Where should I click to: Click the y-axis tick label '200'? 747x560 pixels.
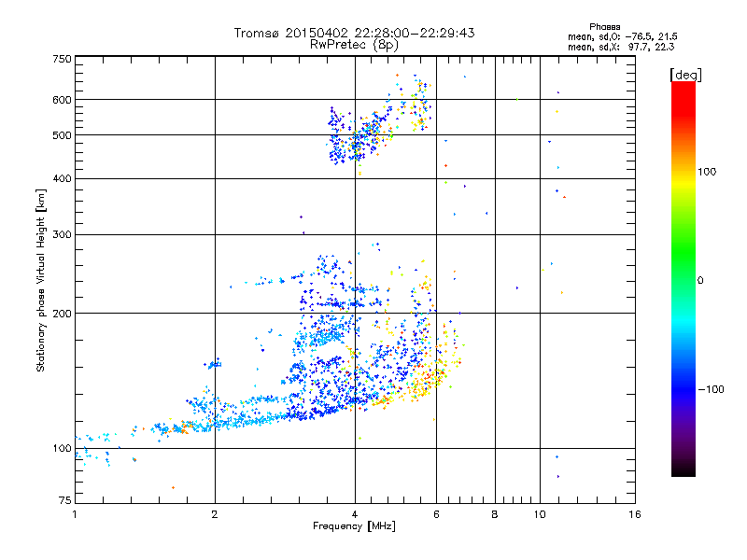pos(62,314)
